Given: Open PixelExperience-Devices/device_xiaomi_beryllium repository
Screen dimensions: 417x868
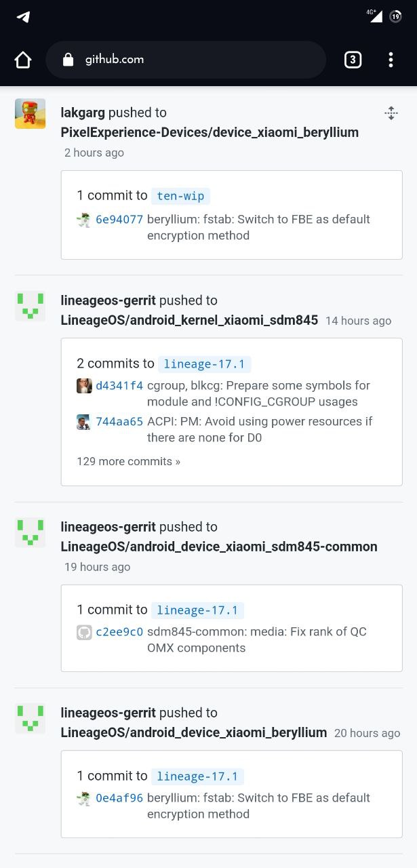Looking at the screenshot, I should 210,132.
